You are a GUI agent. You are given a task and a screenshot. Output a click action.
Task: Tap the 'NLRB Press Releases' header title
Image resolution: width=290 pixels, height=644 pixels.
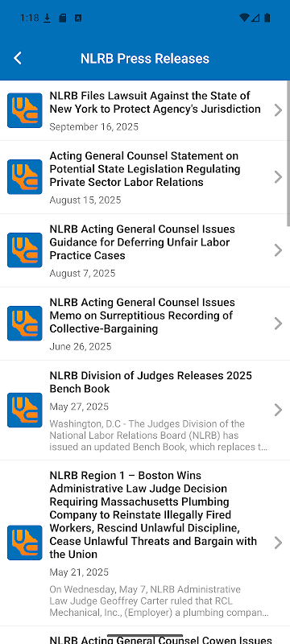[x=145, y=58]
